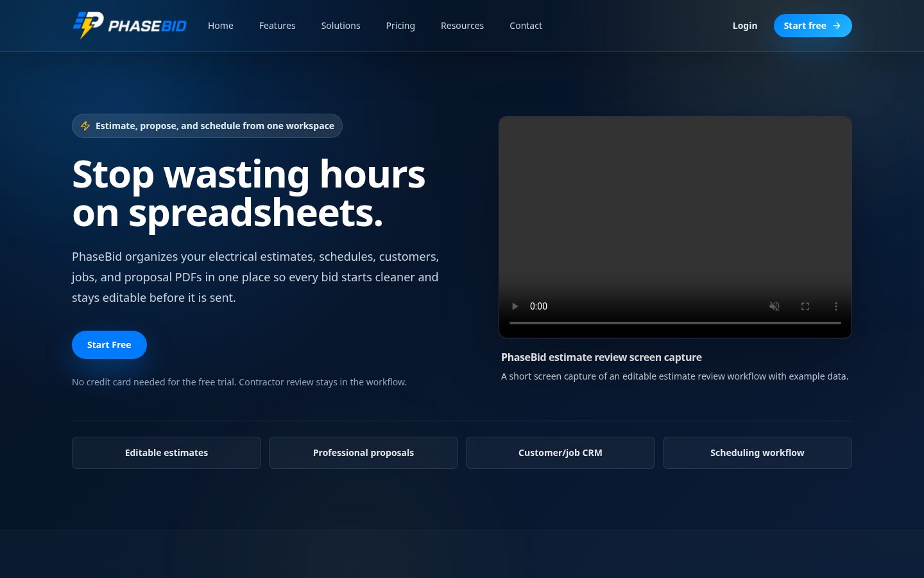
Task: Click the workspace tagline badge with bolt icon
Action: (x=207, y=126)
